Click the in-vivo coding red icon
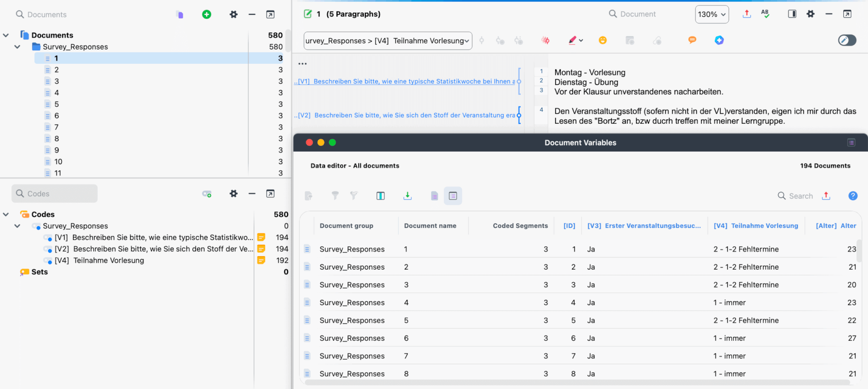This screenshot has height=389, width=868. click(546, 40)
